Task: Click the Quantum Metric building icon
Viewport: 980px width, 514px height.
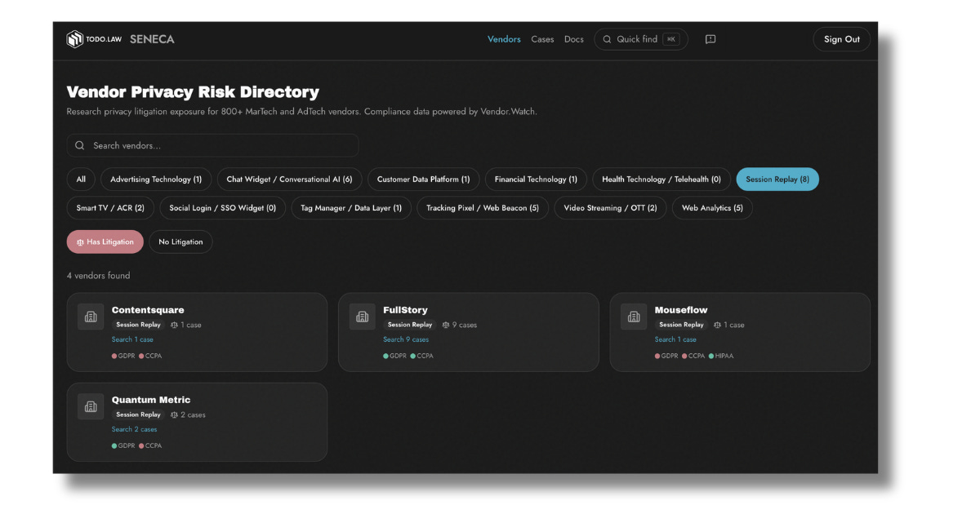Action: pos(91,406)
